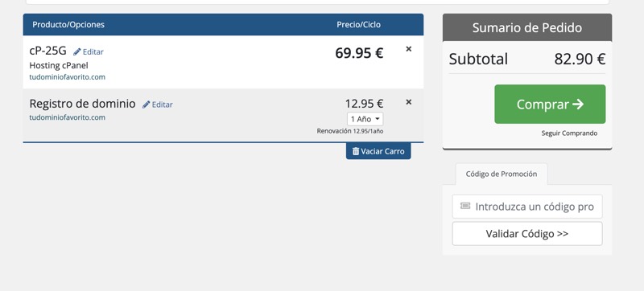This screenshot has height=291, width=644.
Task: Remove the Registro de dominio item with its X
Action: coord(409,102)
